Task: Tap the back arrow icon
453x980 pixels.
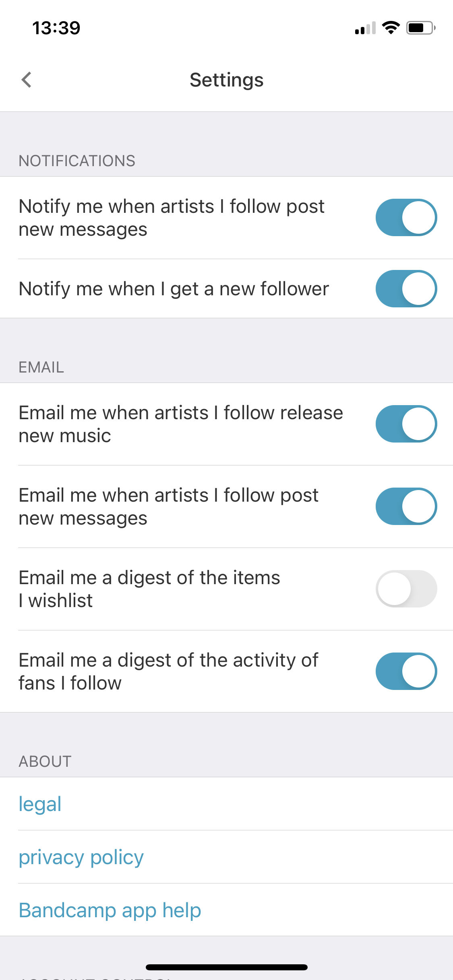Action: [27, 80]
